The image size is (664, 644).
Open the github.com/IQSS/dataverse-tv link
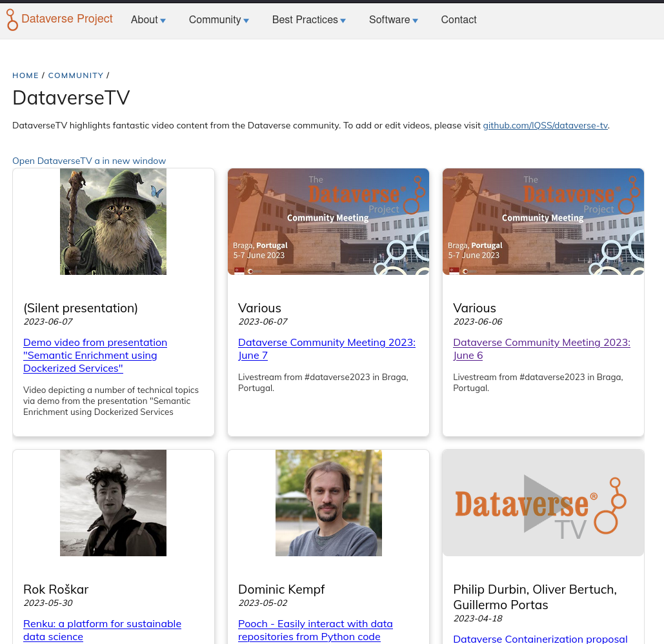click(x=545, y=125)
